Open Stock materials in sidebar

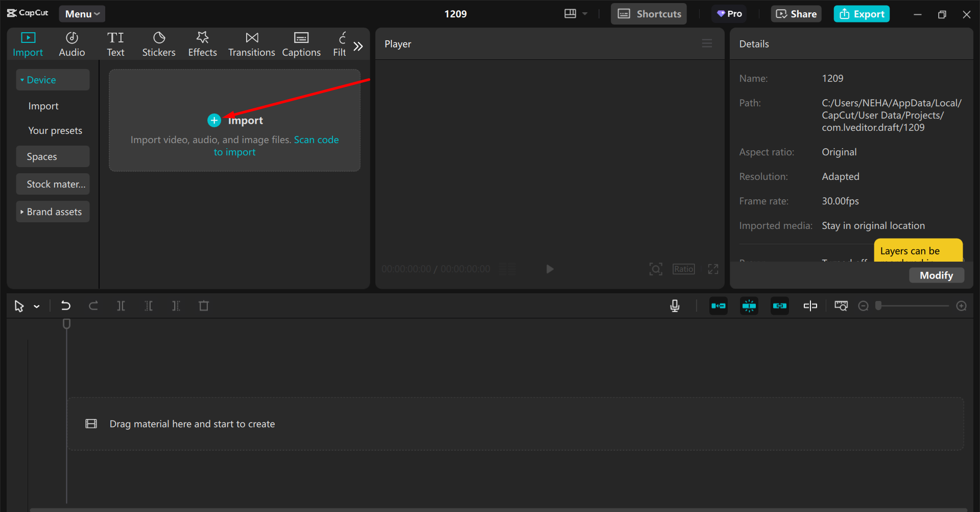point(53,184)
